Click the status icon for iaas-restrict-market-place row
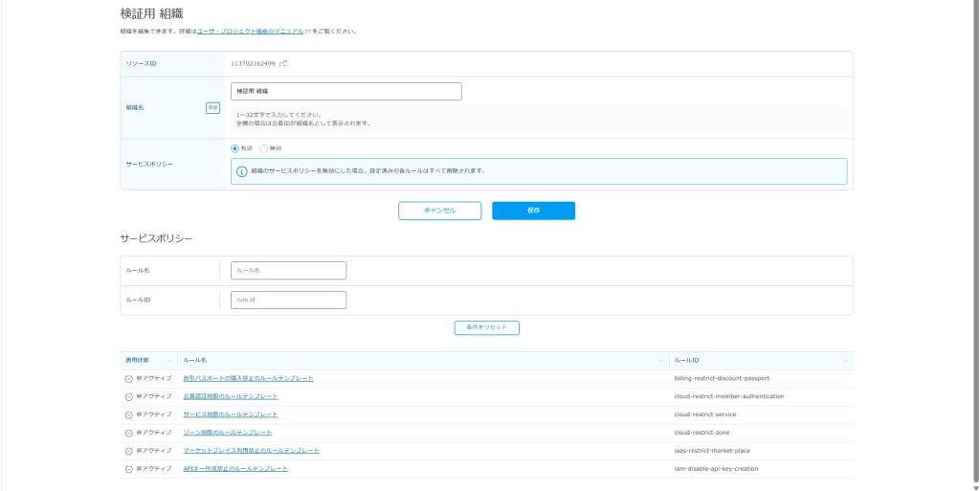This screenshot has width=980, height=491. 129,451
